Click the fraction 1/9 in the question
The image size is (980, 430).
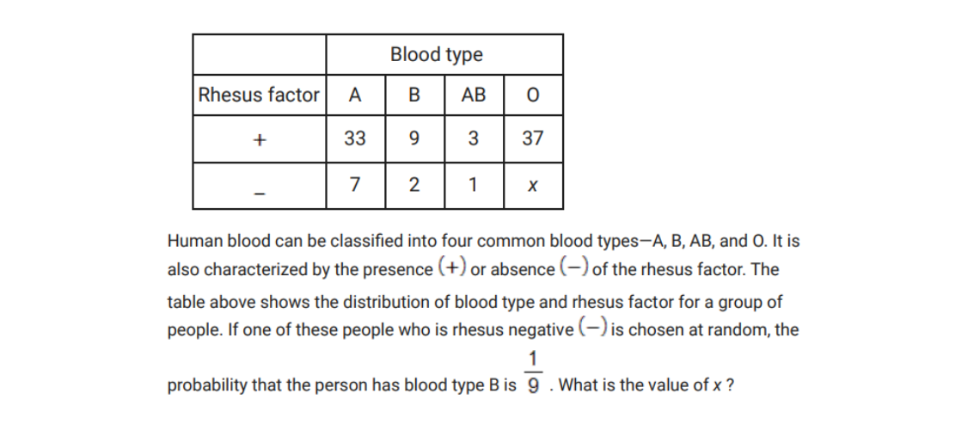point(533,372)
